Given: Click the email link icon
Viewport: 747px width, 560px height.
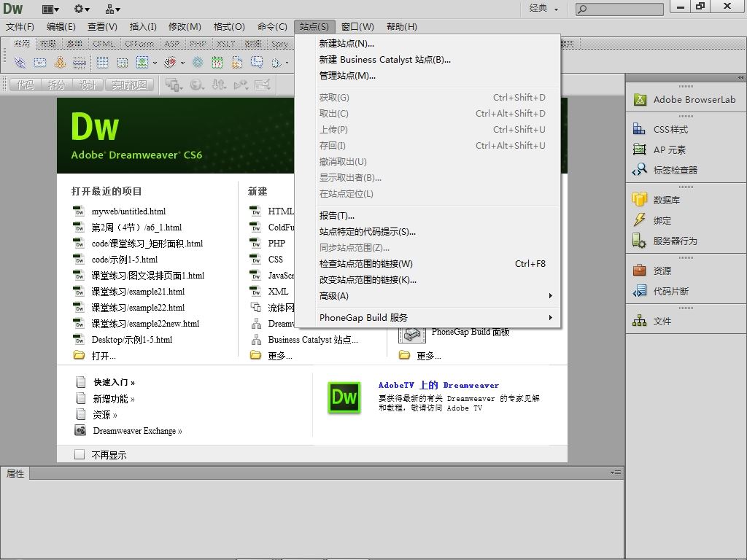Looking at the screenshot, I should pos(40,63).
